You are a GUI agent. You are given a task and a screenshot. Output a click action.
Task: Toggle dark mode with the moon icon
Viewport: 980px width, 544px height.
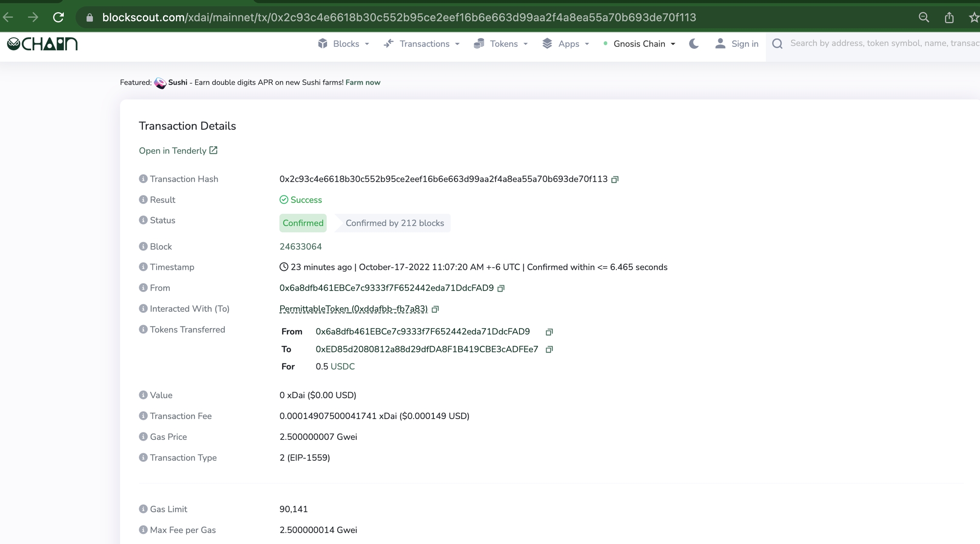694,44
